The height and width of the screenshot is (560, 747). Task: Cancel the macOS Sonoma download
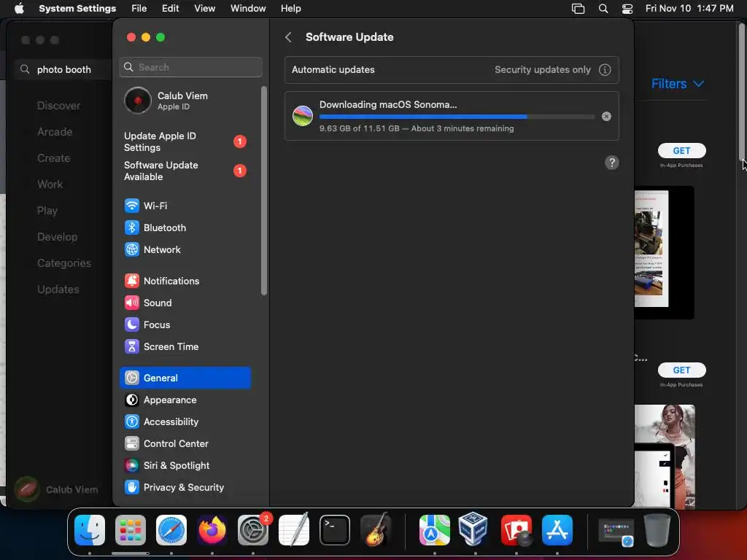(x=606, y=116)
